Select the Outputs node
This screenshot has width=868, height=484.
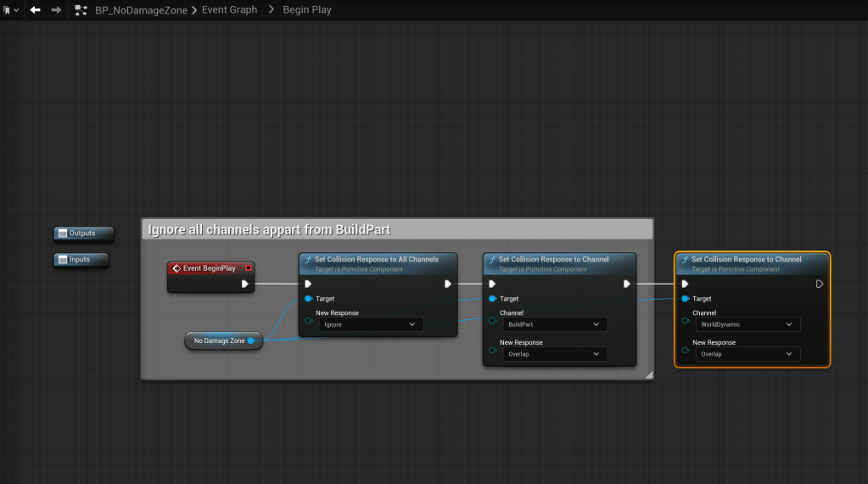[x=81, y=233]
